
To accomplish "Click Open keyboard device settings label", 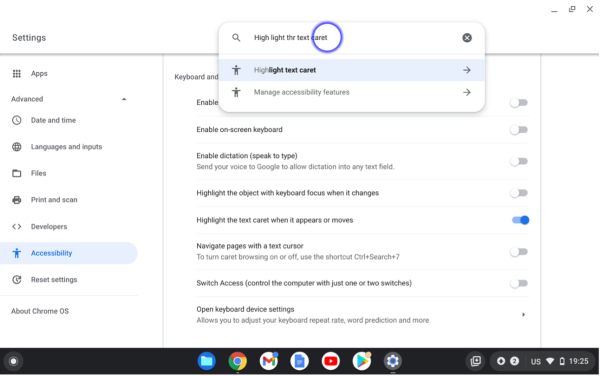I will coord(245,309).
